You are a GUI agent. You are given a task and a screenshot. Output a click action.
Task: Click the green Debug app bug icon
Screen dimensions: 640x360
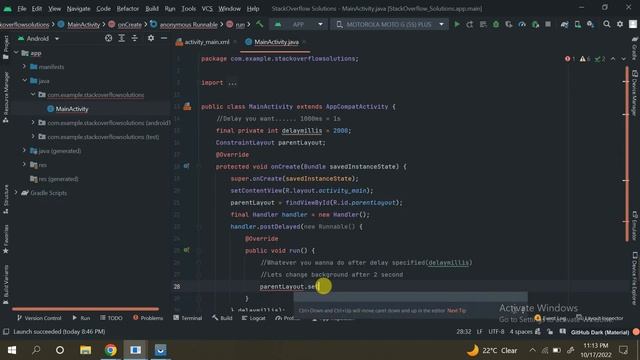click(496, 24)
